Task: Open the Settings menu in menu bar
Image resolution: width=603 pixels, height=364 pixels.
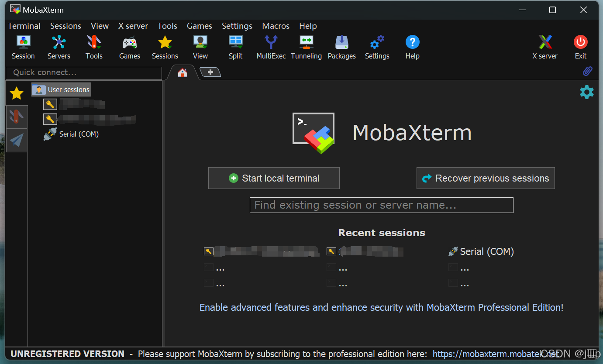Action: coord(237,26)
